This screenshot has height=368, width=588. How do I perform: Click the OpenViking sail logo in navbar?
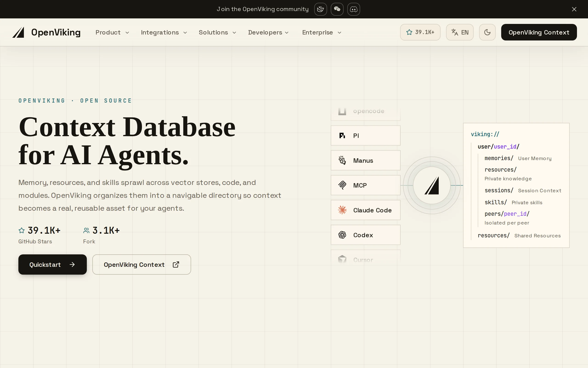[18, 32]
